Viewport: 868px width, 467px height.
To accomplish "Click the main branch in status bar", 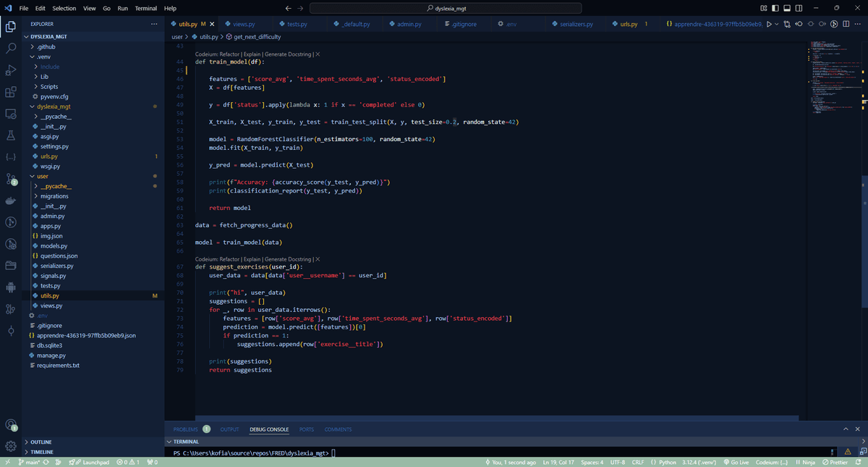I will click(x=27, y=462).
